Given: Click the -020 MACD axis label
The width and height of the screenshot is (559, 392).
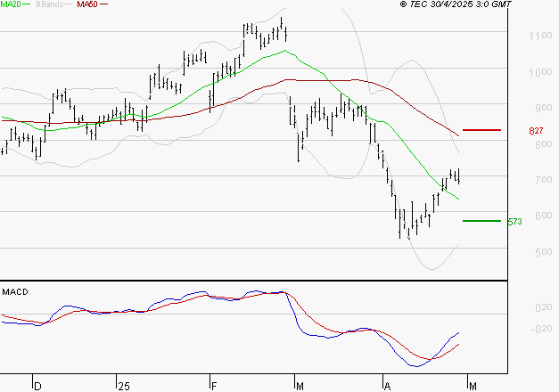Looking at the screenshot, I should click(x=541, y=329).
